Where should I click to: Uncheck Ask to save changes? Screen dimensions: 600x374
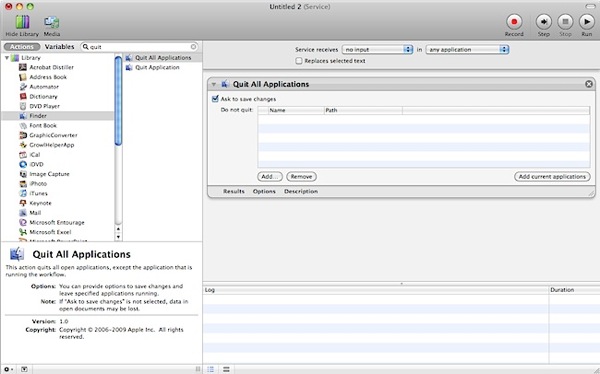tap(215, 99)
